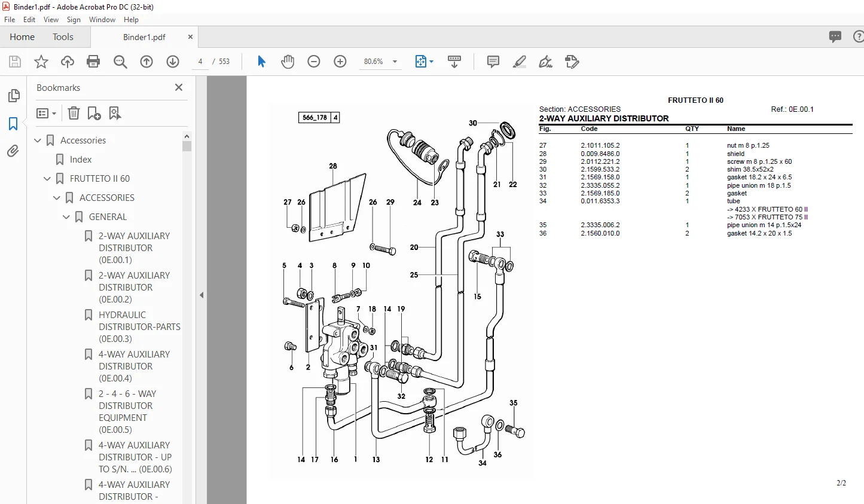The height and width of the screenshot is (504, 864).
Task: Switch to the Home tab
Action: click(x=22, y=37)
